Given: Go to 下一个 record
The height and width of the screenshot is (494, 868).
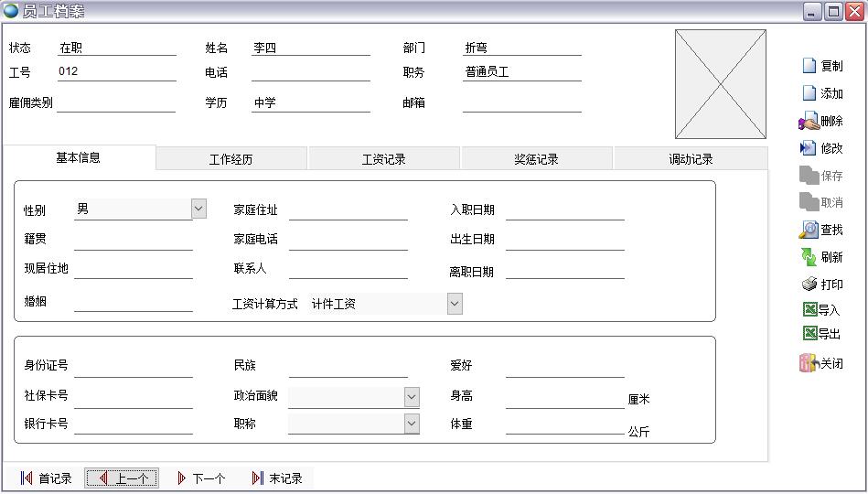Looking at the screenshot, I should pyautogui.click(x=201, y=478).
